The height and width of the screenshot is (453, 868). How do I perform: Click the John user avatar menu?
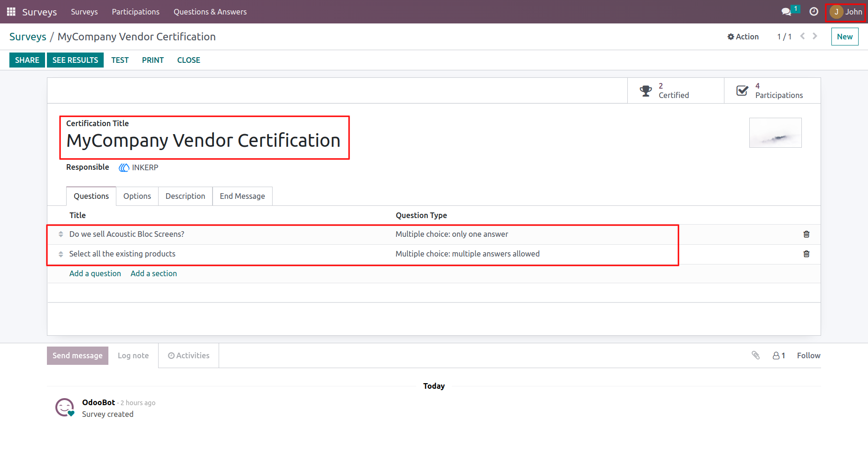click(x=845, y=12)
